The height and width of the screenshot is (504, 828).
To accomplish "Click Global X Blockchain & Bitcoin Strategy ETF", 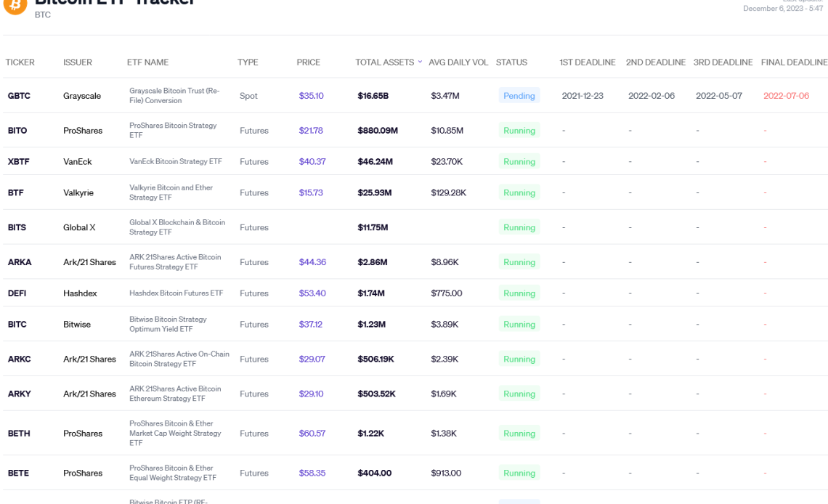I will pyautogui.click(x=177, y=227).
